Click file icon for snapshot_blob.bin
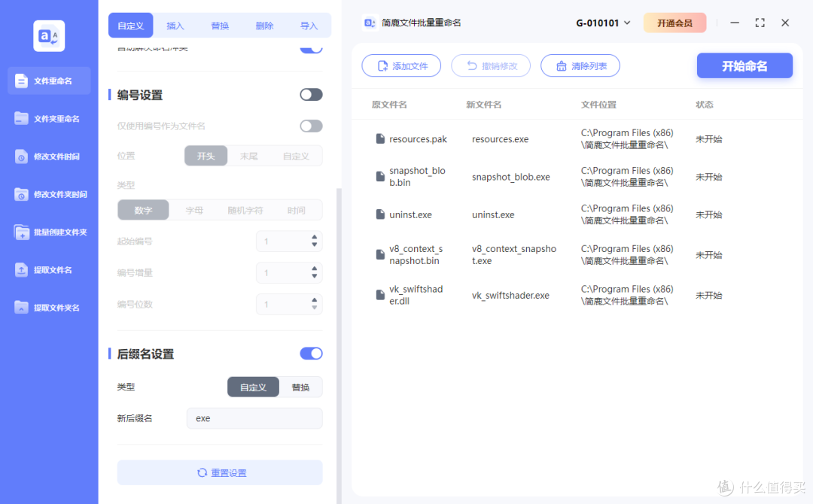The height and width of the screenshot is (504, 813). [380, 177]
